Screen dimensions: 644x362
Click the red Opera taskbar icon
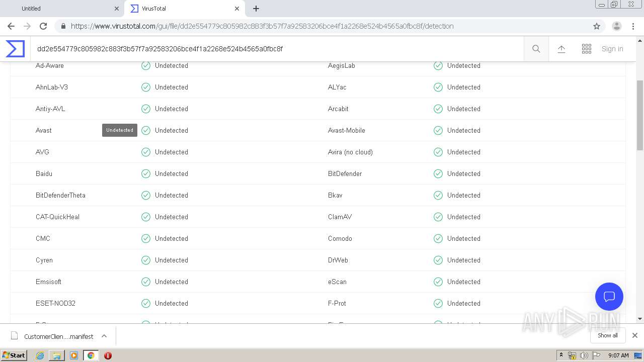pyautogui.click(x=108, y=355)
